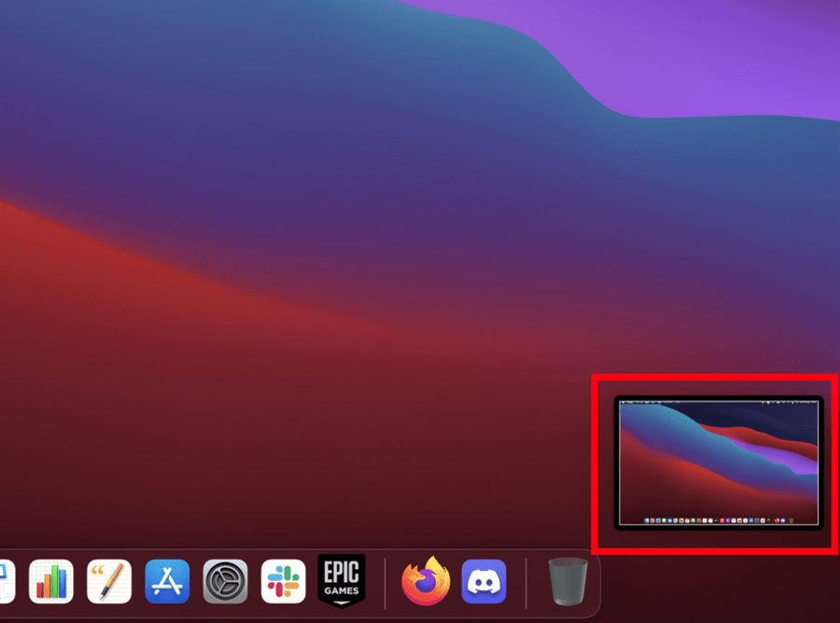
Task: Open Discord from the Dock
Action: (483, 581)
